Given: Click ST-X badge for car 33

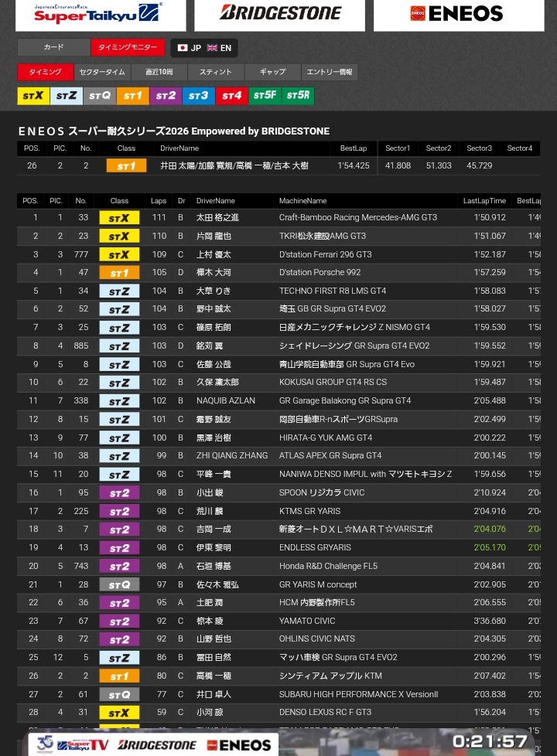Looking at the screenshot, I should tap(119, 218).
